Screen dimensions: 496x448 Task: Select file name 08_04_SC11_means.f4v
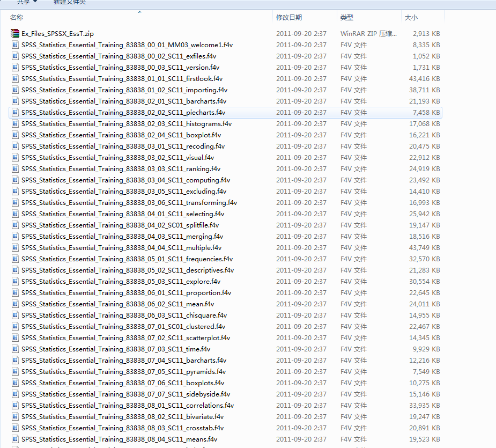click(119, 439)
